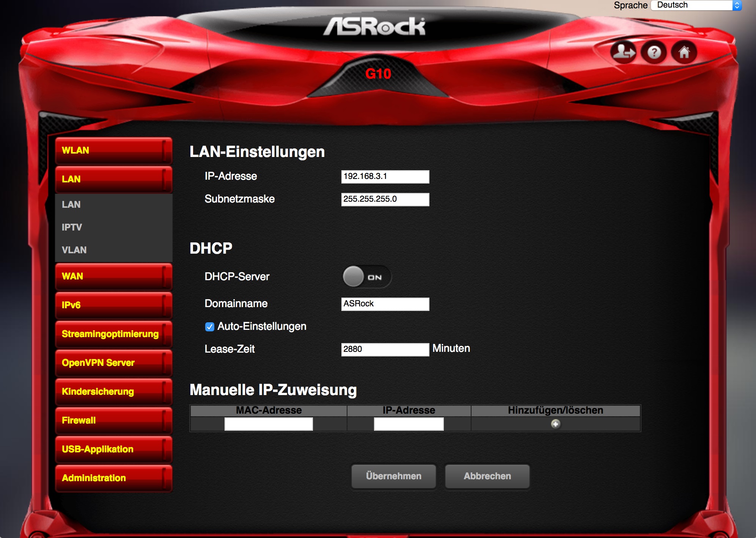The height and width of the screenshot is (538, 756).
Task: Click the G10 model label
Action: [378, 74]
